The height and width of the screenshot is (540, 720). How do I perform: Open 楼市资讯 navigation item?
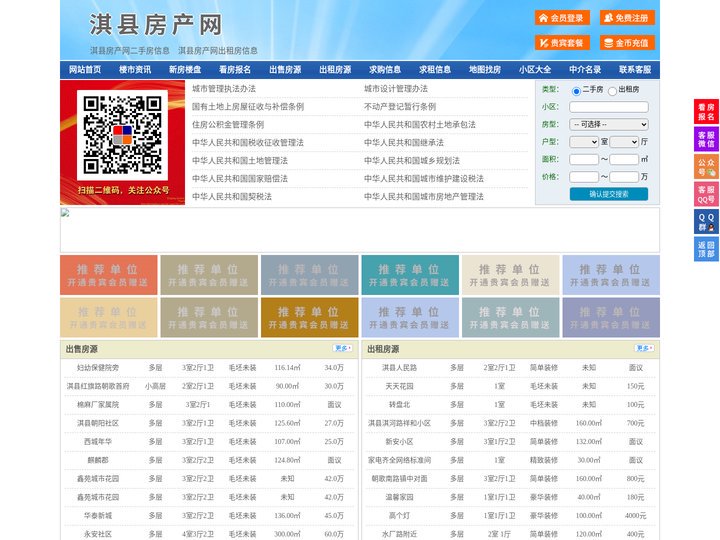tap(135, 70)
